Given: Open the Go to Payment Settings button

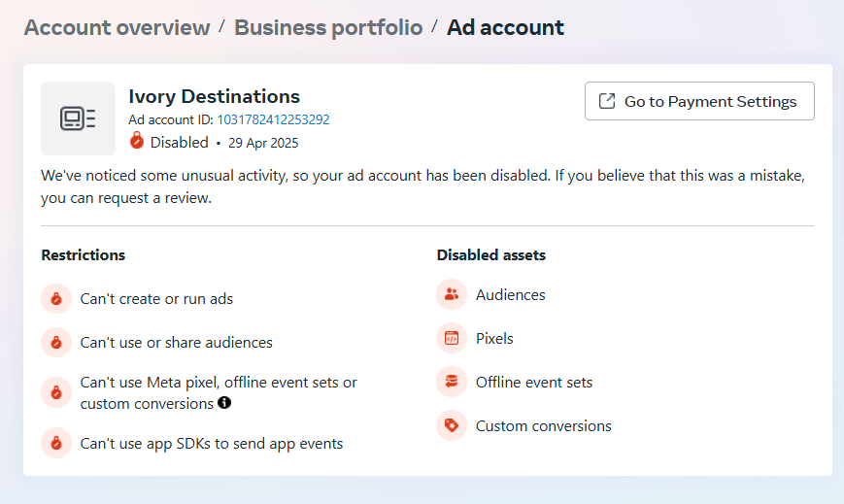Looking at the screenshot, I should pyautogui.click(x=699, y=101).
